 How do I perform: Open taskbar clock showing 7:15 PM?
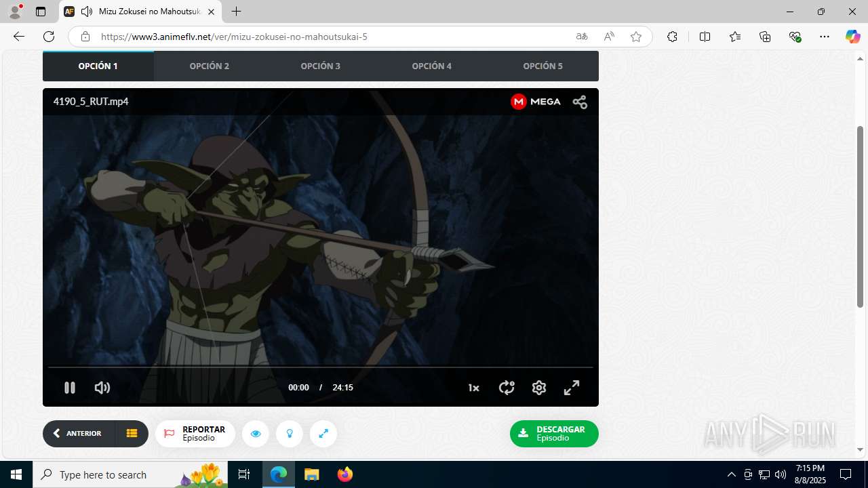pos(810,474)
